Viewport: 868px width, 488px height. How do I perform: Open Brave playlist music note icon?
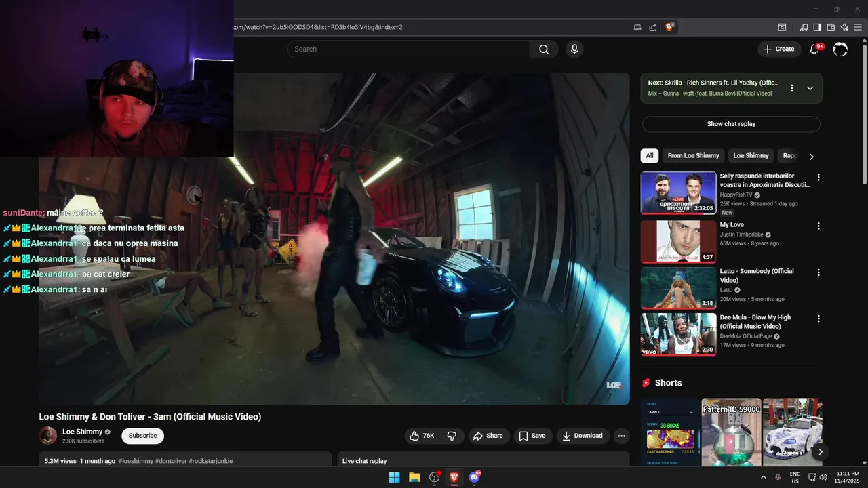coord(804,27)
